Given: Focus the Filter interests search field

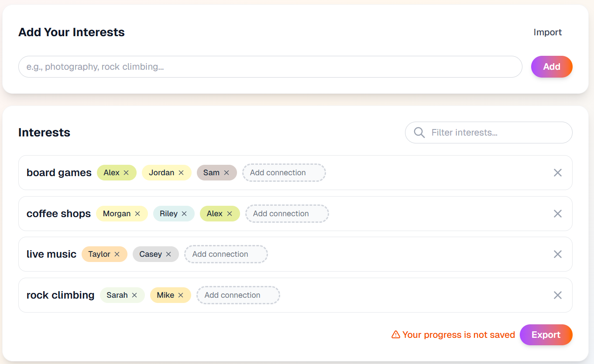Looking at the screenshot, I should pyautogui.click(x=480, y=132).
